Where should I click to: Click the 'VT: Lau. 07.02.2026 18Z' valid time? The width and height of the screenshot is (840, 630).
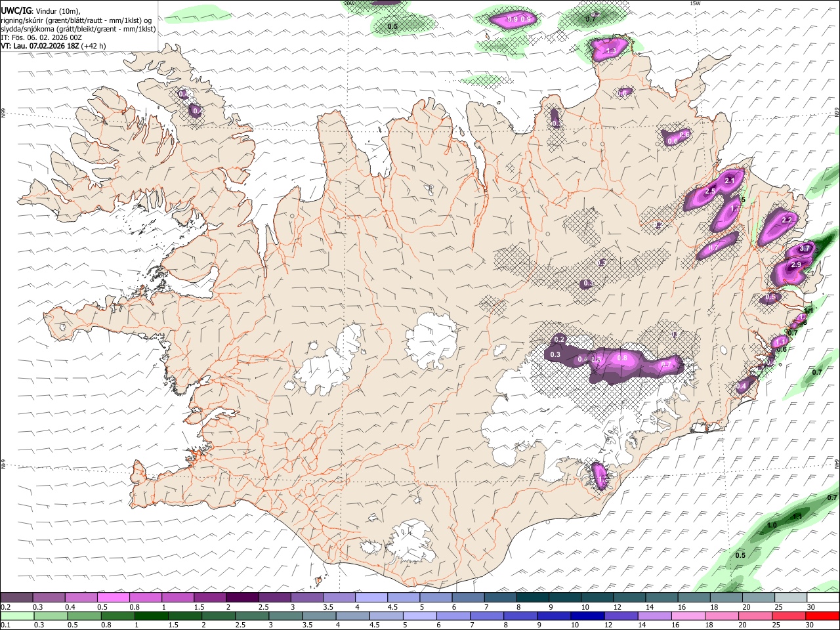click(x=39, y=46)
